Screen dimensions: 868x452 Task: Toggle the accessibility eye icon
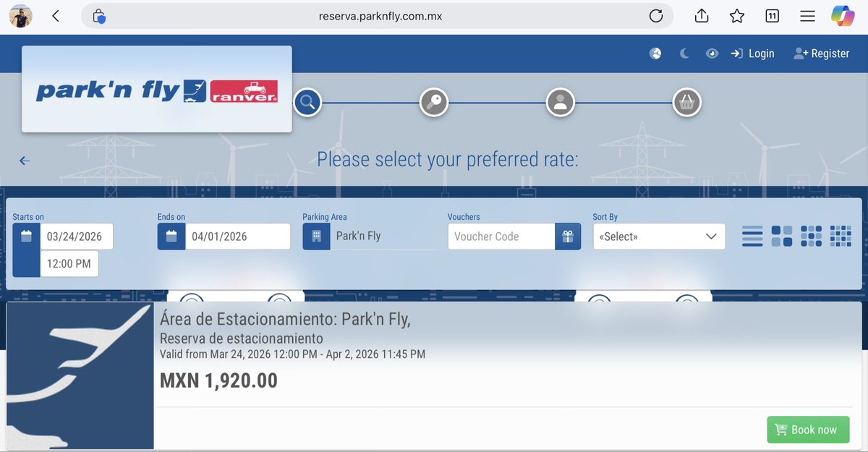click(712, 54)
